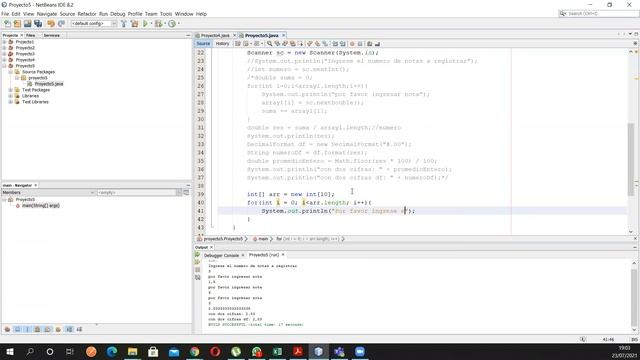Image resolution: width=640 pixels, height=360 pixels.
Task: Click the Open Project toolbar icon
Action: 27,24
